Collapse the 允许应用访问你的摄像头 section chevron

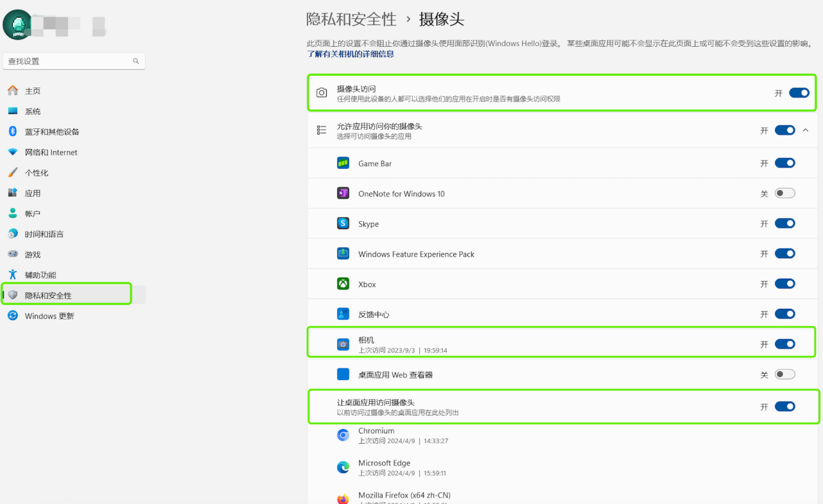pyautogui.click(x=806, y=130)
